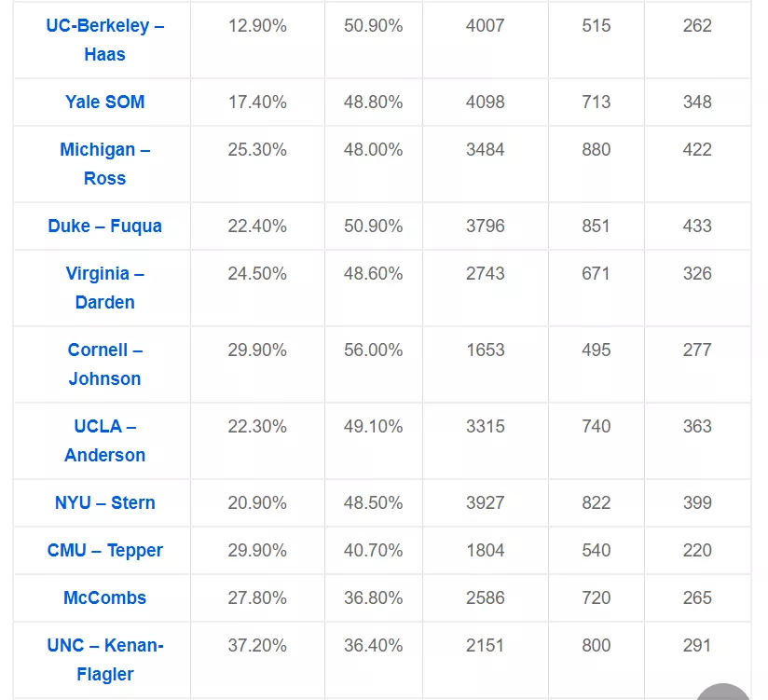Select the 880 cell in Michigan row
The image size is (768, 700).
[x=596, y=150]
